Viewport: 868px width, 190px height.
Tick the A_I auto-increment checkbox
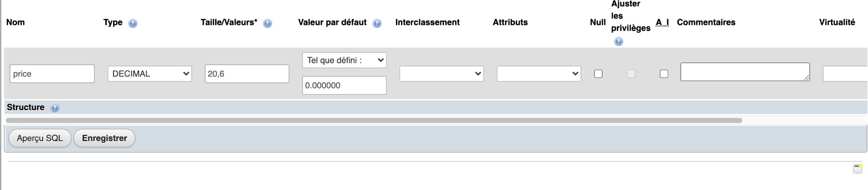664,74
